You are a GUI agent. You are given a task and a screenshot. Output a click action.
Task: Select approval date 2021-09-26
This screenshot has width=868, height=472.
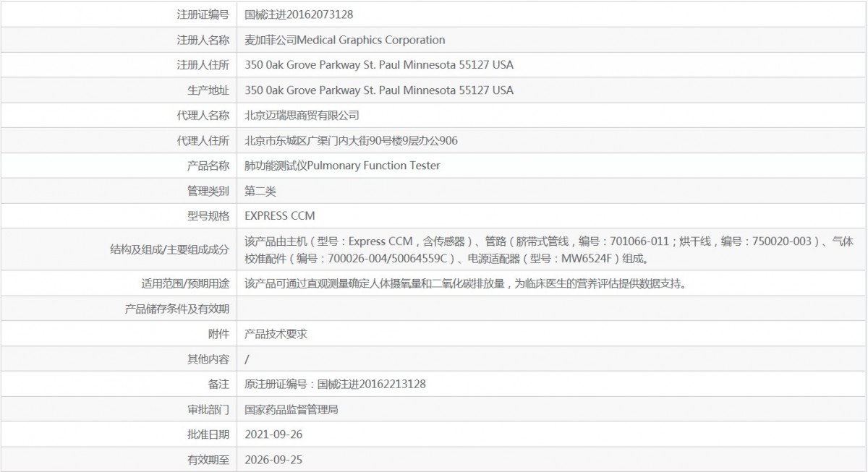point(273,434)
